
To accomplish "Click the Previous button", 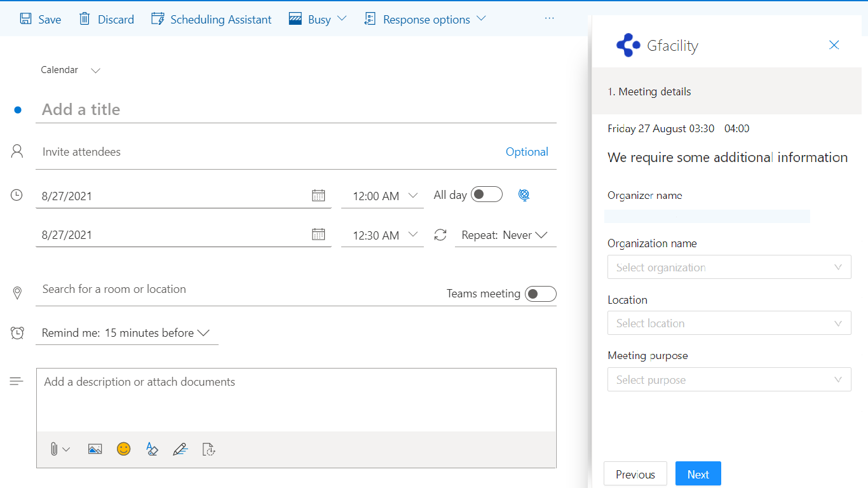I will pos(635,474).
